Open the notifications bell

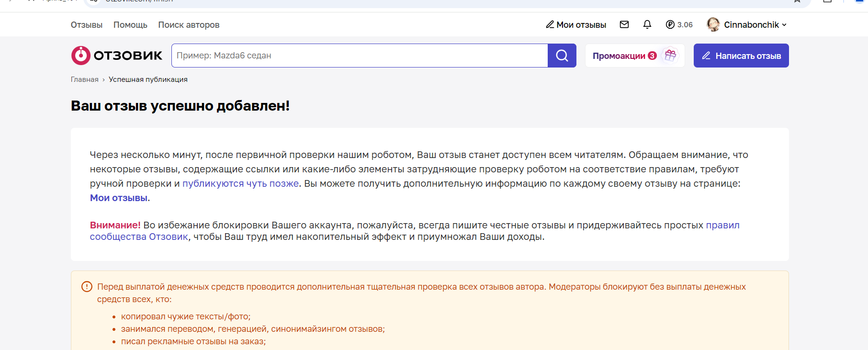(647, 24)
